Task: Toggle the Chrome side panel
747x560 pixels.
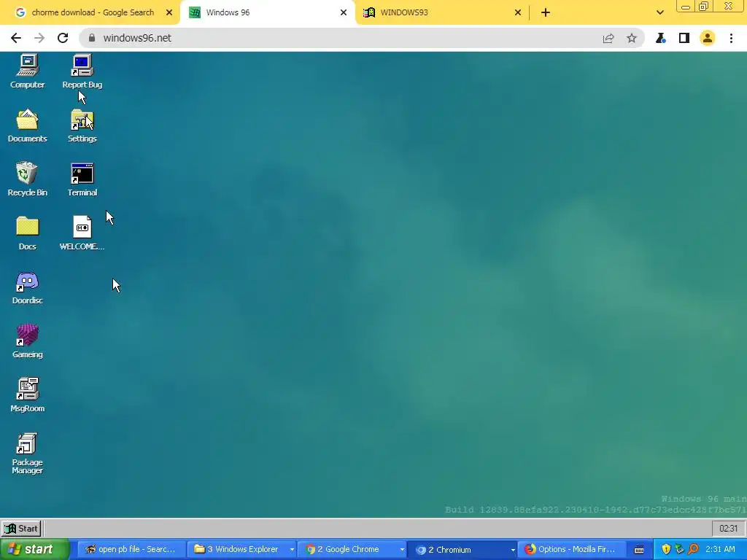Action: click(x=684, y=38)
